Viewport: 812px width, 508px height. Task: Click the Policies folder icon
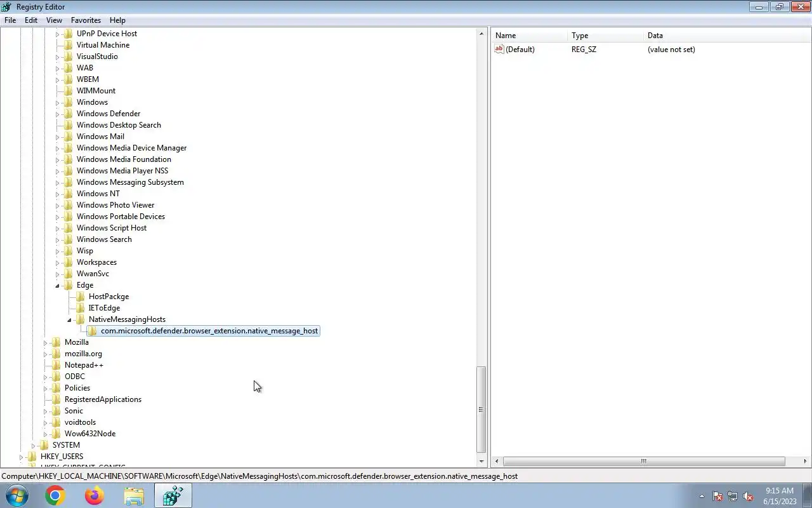point(56,388)
